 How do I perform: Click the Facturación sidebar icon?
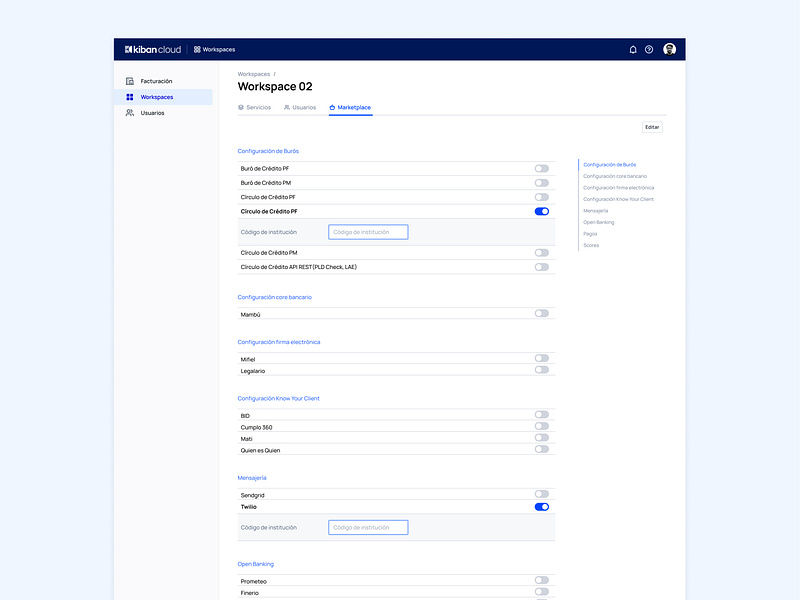[x=130, y=81]
